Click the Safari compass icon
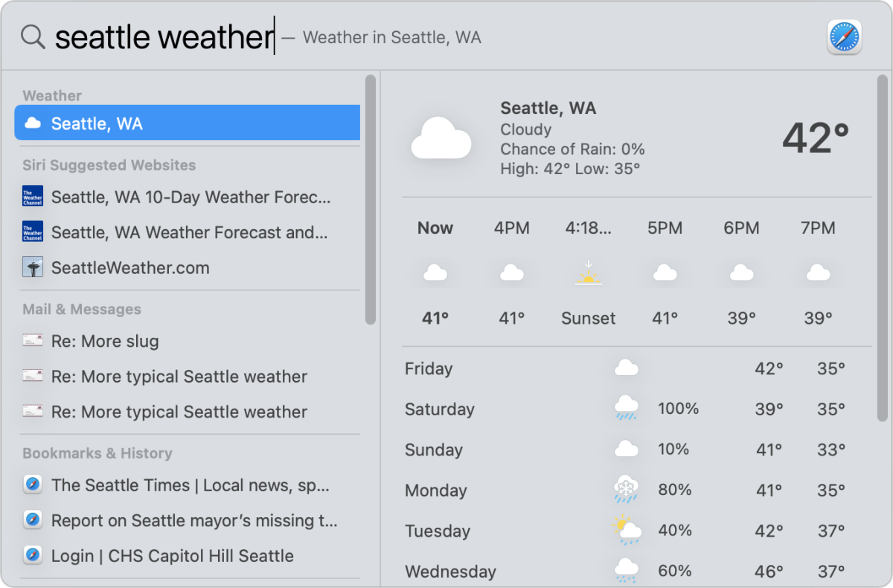The width and height of the screenshot is (893, 588). coord(844,37)
